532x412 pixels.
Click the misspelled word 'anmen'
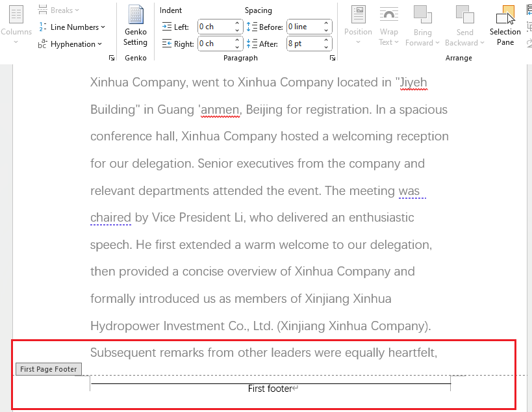pyautogui.click(x=220, y=110)
